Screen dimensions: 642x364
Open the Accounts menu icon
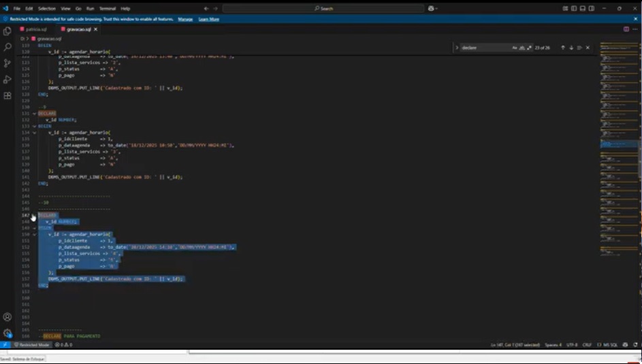tap(7, 317)
